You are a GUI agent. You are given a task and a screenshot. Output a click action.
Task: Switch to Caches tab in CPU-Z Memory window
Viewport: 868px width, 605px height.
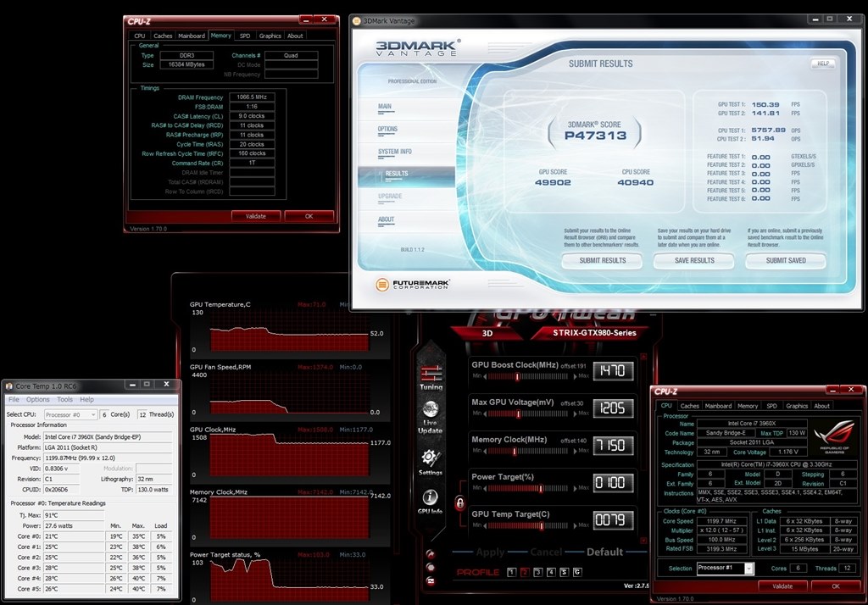(163, 36)
